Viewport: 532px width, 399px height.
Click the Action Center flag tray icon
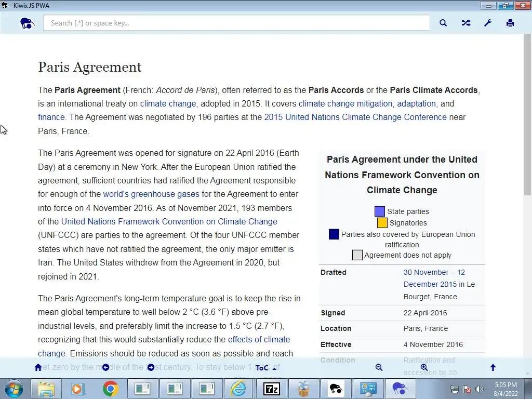[467, 389]
